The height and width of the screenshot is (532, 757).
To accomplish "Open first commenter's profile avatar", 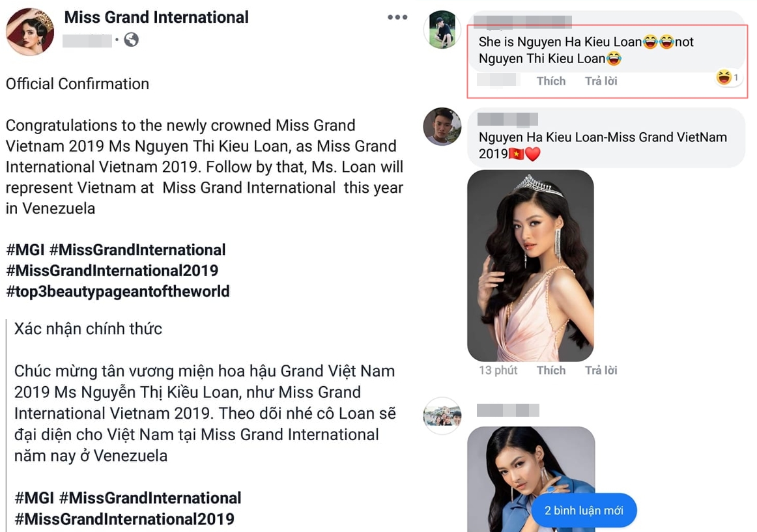I will pos(442,29).
